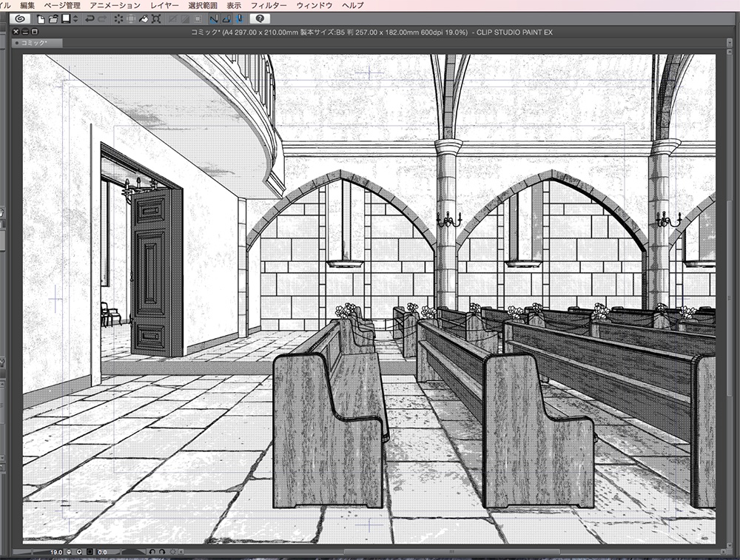
Task: Toggle Snap to Special Ruler
Action: coord(226,18)
